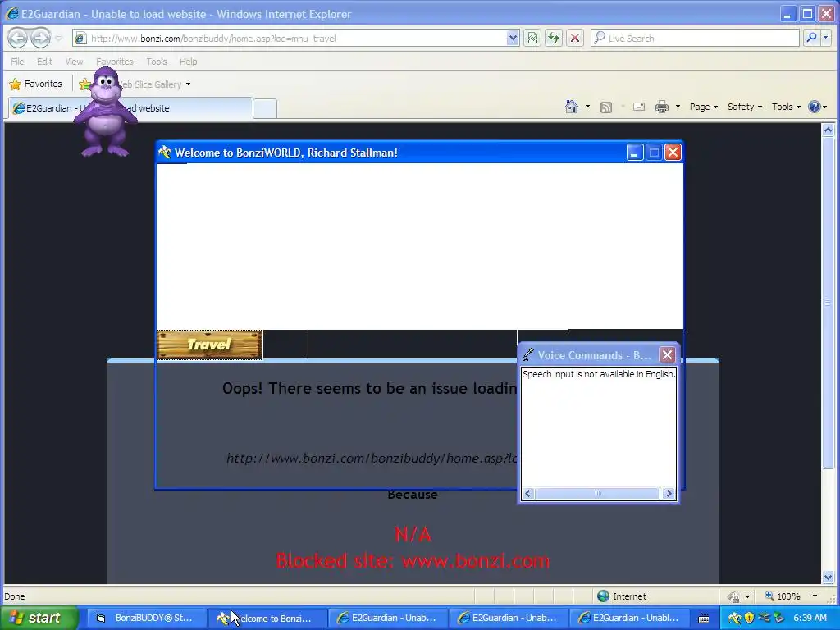The image size is (840, 630).
Task: Click the RSS feeds icon
Action: pyautogui.click(x=606, y=107)
